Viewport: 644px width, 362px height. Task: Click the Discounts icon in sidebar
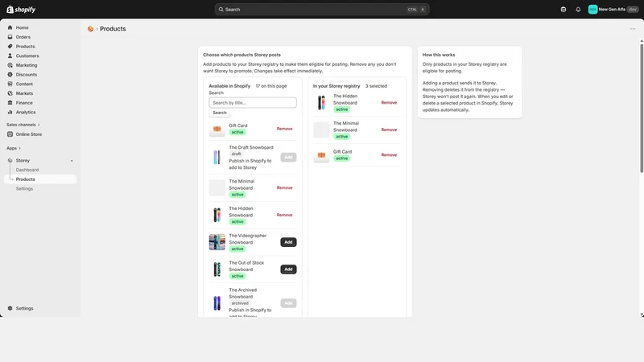click(x=10, y=75)
